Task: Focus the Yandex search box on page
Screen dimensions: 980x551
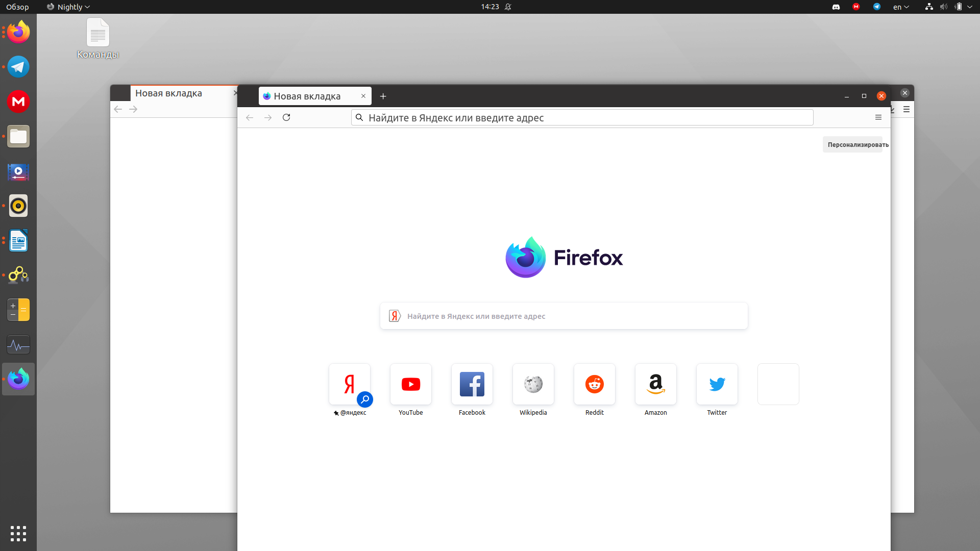Action: coord(564,316)
